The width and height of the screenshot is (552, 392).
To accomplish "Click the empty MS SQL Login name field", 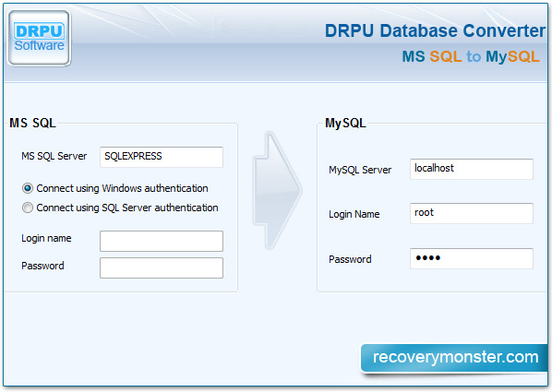I will [x=162, y=241].
